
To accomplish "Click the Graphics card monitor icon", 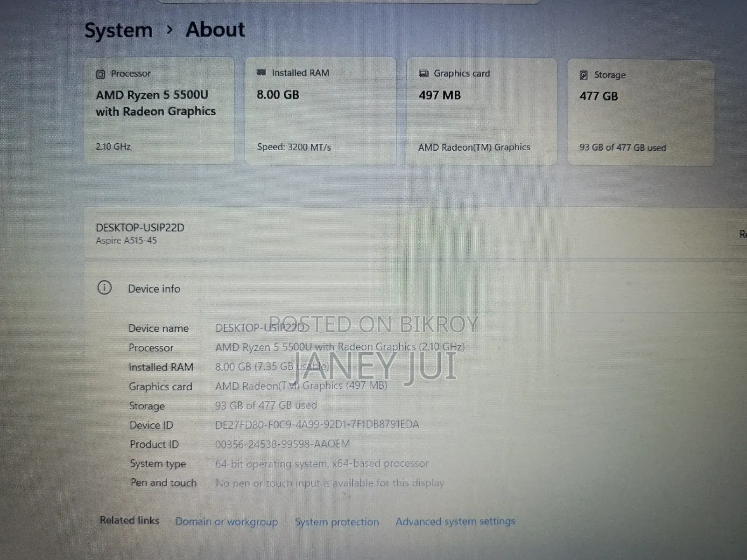I will coord(423,73).
